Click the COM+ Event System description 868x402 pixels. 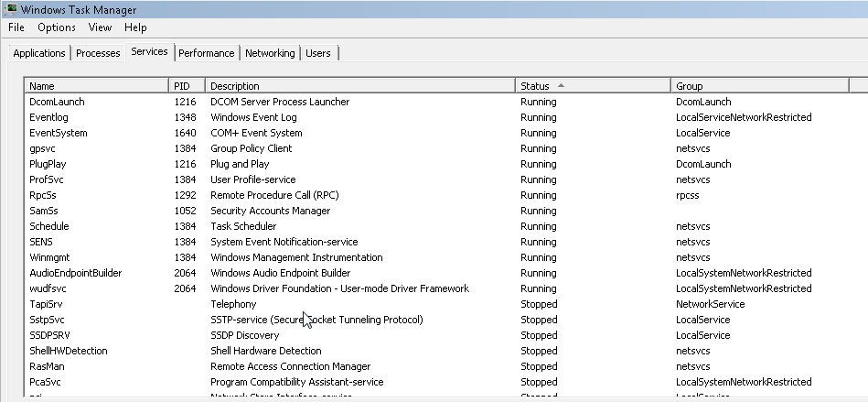point(256,133)
